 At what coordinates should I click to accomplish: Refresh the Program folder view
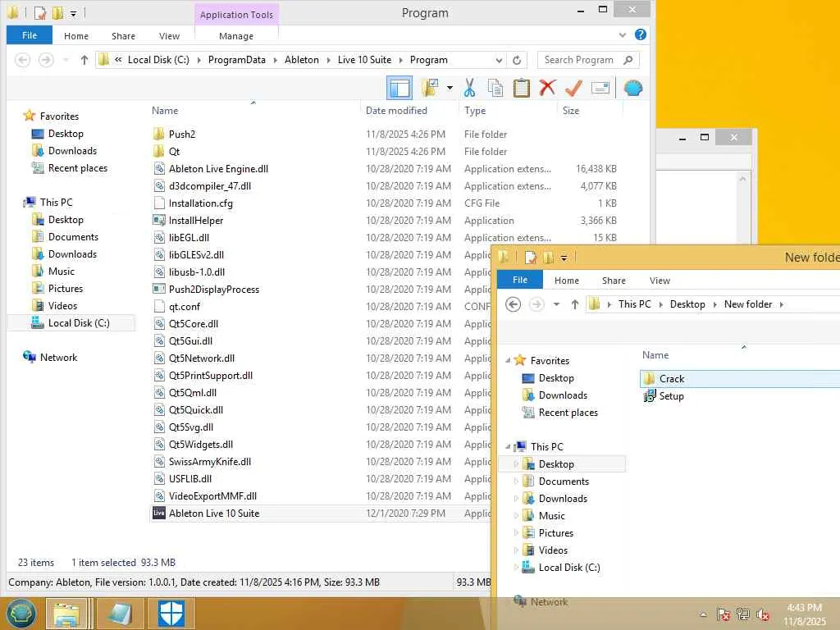pyautogui.click(x=517, y=60)
